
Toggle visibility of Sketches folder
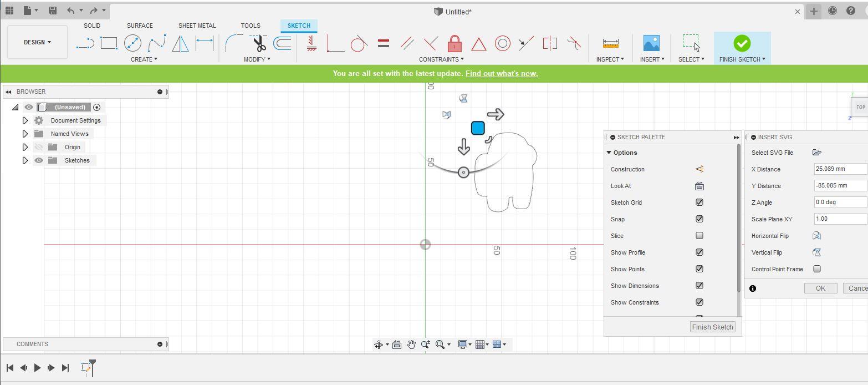39,160
